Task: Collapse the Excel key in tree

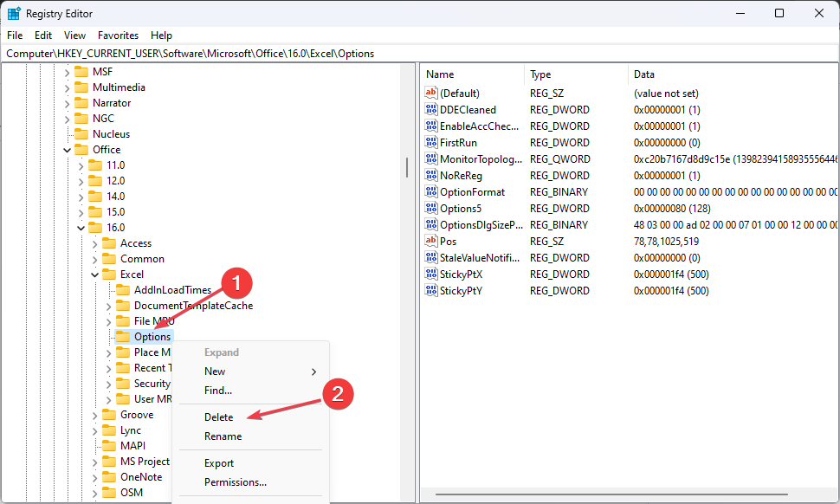Action: (x=94, y=275)
